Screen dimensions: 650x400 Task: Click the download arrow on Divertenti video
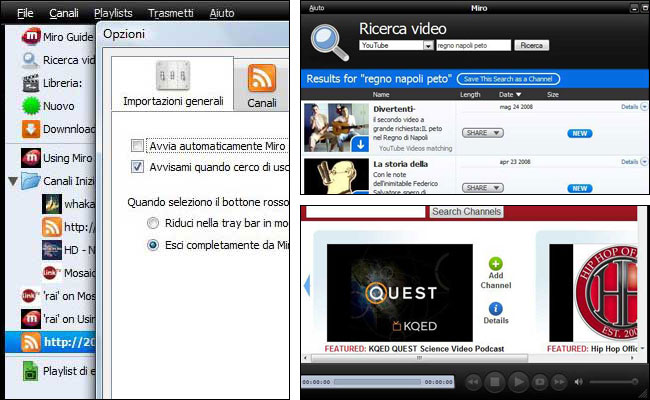(359, 145)
